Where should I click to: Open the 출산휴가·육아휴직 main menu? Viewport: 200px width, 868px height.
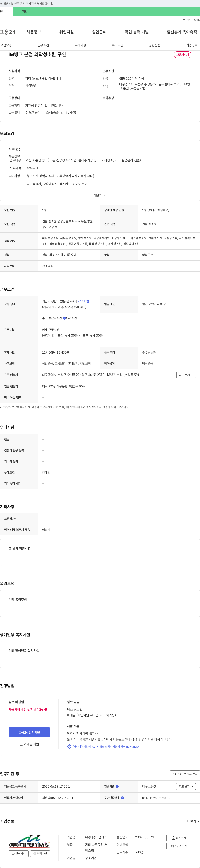coord(182,32)
